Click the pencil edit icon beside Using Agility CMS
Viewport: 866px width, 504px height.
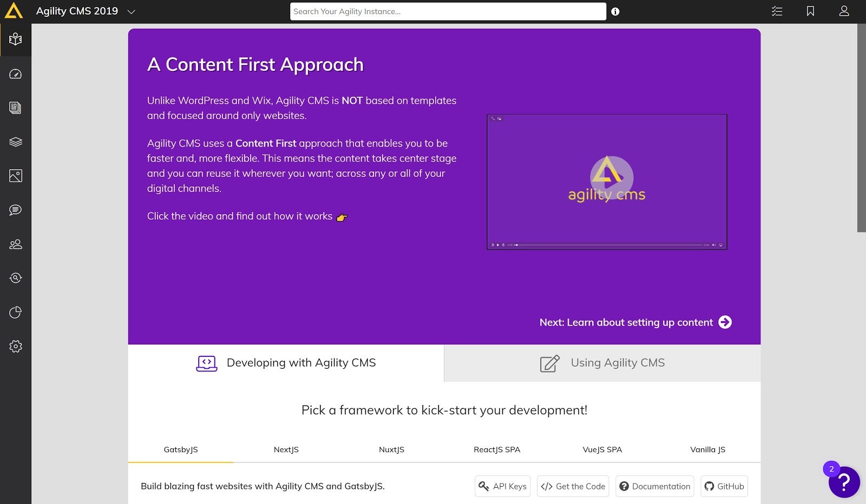[x=550, y=363]
